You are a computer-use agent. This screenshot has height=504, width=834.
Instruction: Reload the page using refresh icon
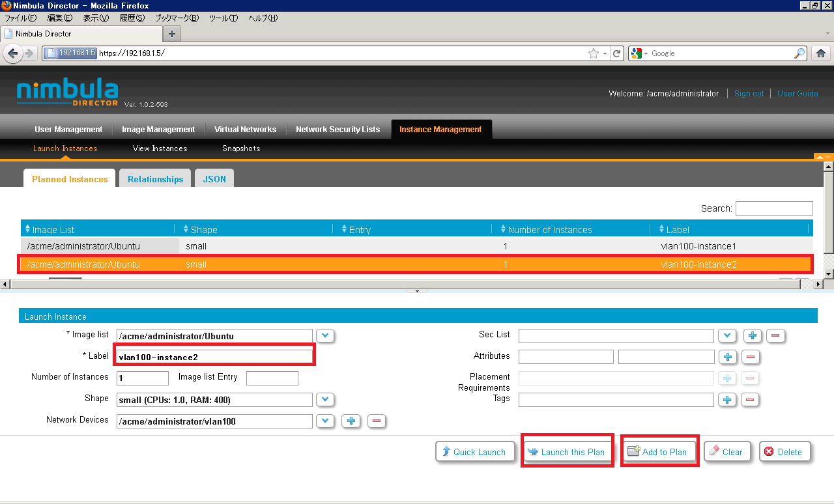617,53
